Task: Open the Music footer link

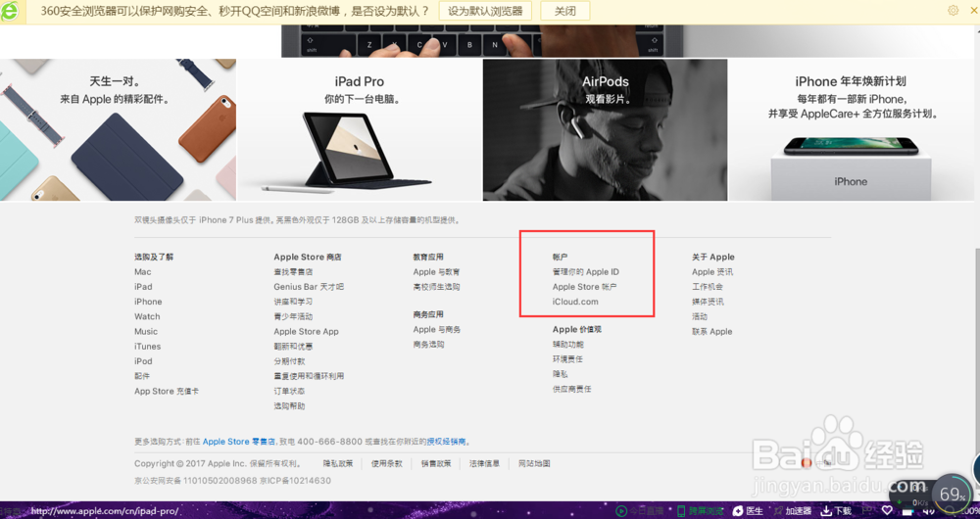Action: pos(146,332)
